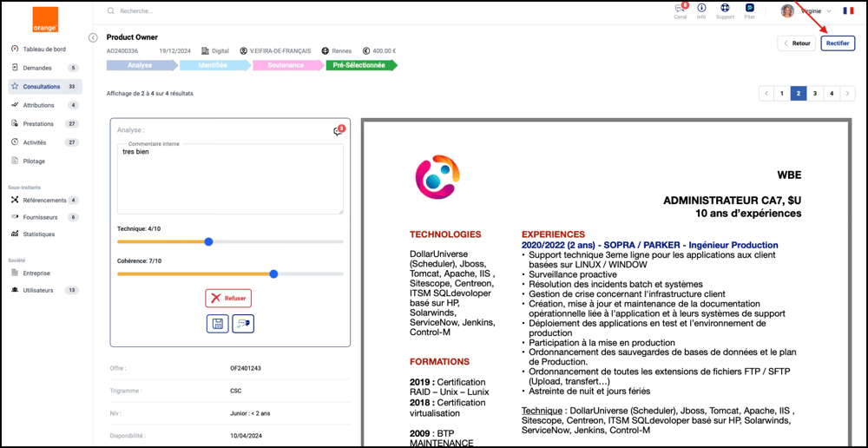Viewport: 868px width, 448px height.
Task: Open the Info icon
Action: click(701, 9)
